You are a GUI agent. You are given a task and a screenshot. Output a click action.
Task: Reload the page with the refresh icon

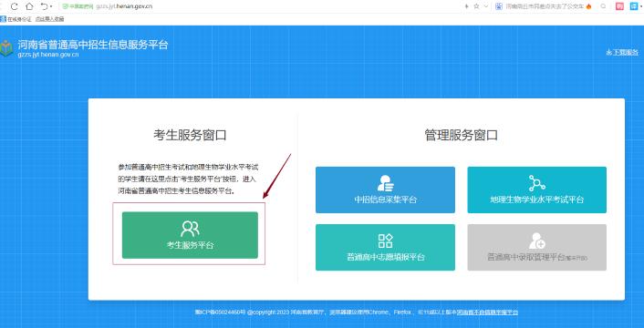[14, 6]
